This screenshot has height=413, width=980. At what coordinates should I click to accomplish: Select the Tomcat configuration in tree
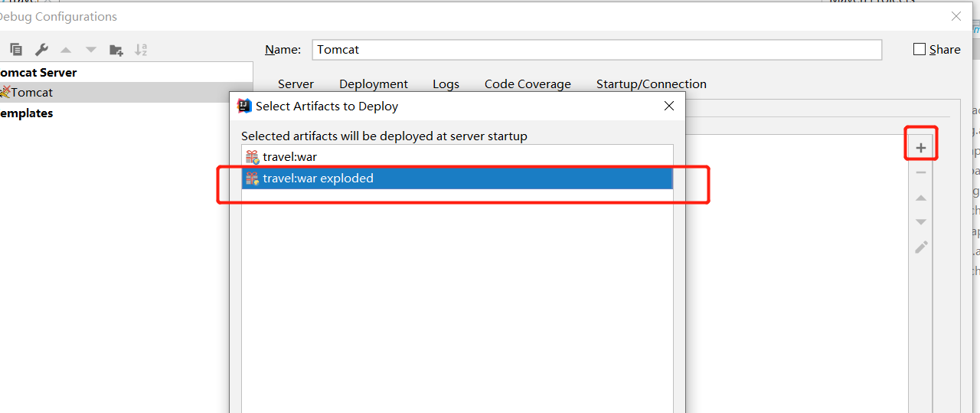point(126,92)
